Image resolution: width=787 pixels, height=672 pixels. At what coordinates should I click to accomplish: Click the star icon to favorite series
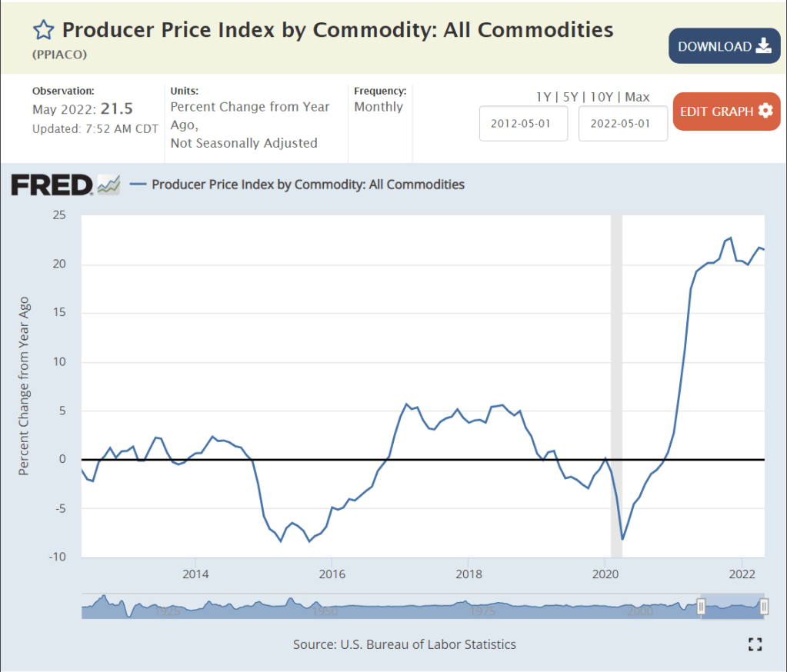(x=44, y=30)
